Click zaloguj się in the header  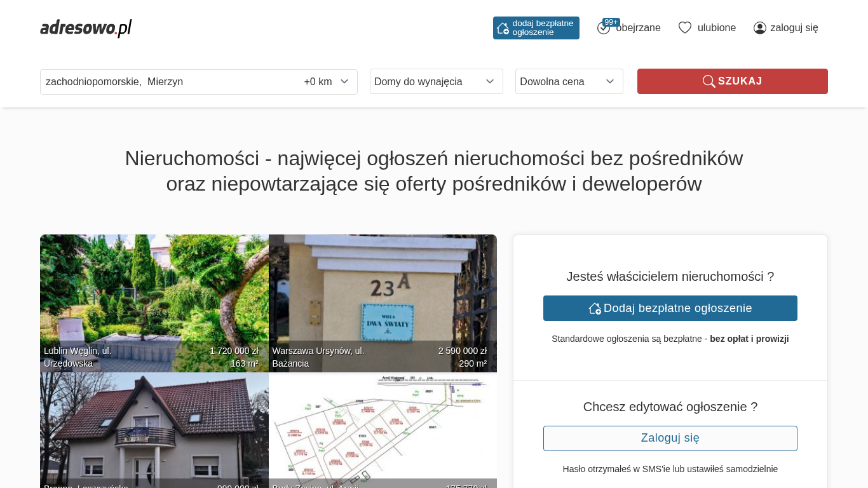[x=794, y=28]
